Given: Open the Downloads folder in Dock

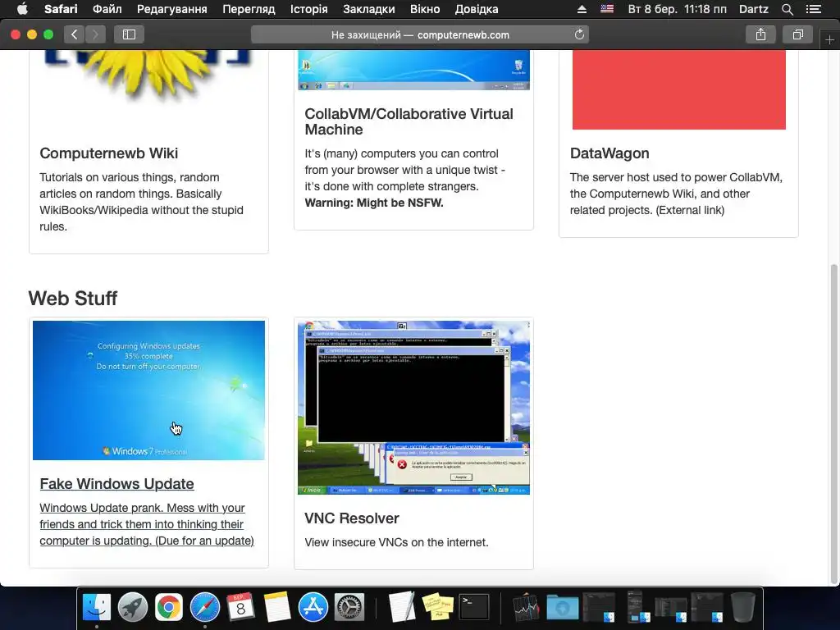Looking at the screenshot, I should coord(563,608).
